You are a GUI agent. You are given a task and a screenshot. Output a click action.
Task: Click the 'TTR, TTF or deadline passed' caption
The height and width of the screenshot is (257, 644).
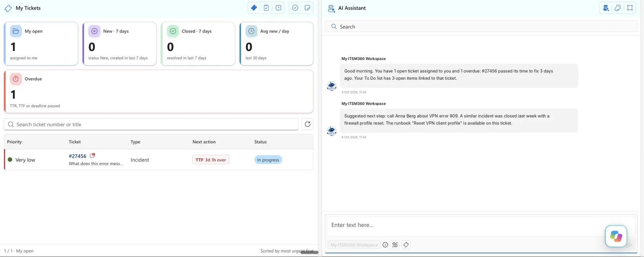pos(35,106)
